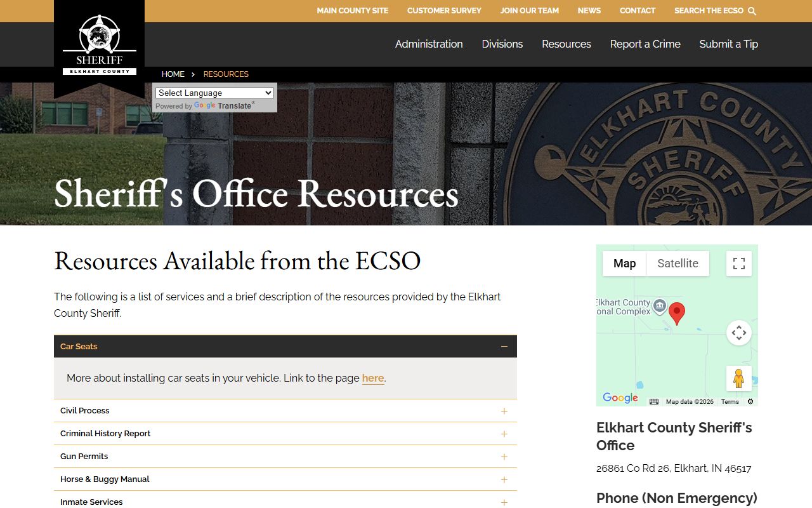Switch map to Satellite view
This screenshot has height=508, width=812.
(678, 264)
